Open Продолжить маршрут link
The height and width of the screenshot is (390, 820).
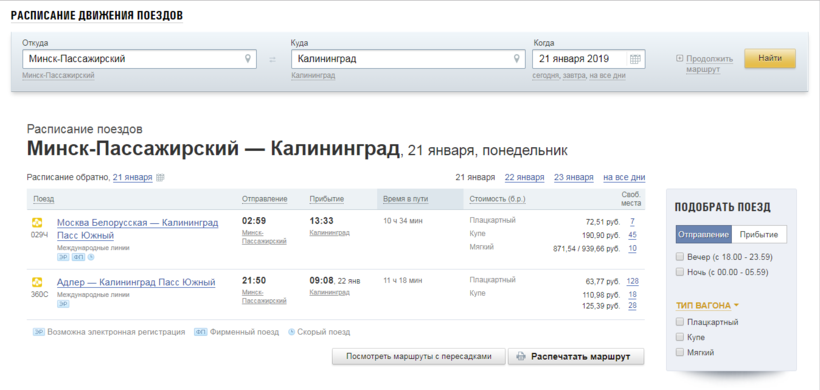(x=709, y=64)
